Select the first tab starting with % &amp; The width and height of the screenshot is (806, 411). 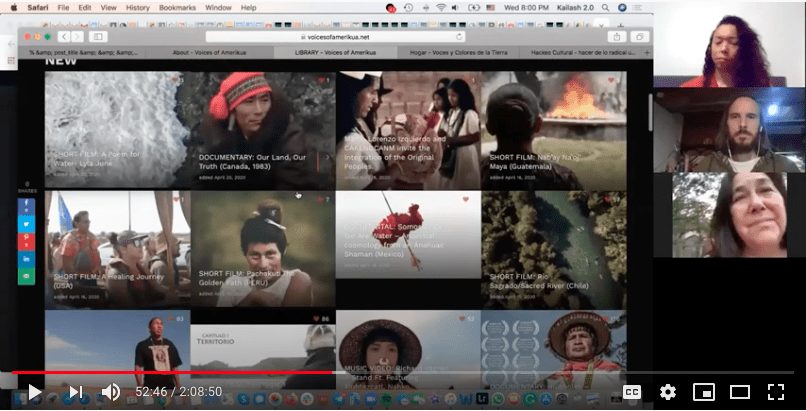point(83,52)
